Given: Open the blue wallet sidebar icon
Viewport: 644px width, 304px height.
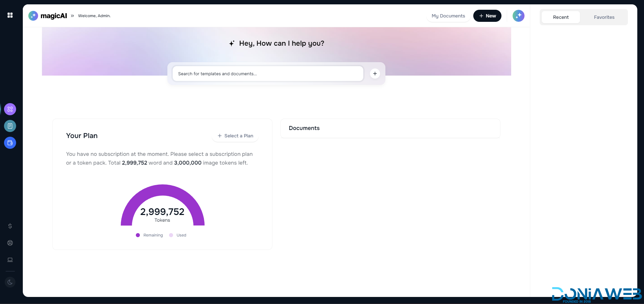Looking at the screenshot, I should (x=10, y=143).
